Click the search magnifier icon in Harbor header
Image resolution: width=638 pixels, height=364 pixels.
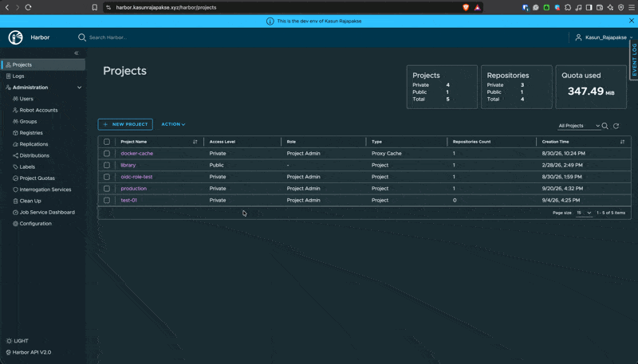(x=82, y=37)
